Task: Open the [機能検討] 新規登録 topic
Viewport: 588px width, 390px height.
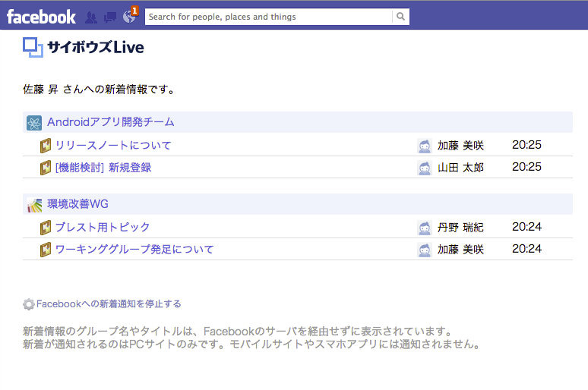Action: pos(103,168)
